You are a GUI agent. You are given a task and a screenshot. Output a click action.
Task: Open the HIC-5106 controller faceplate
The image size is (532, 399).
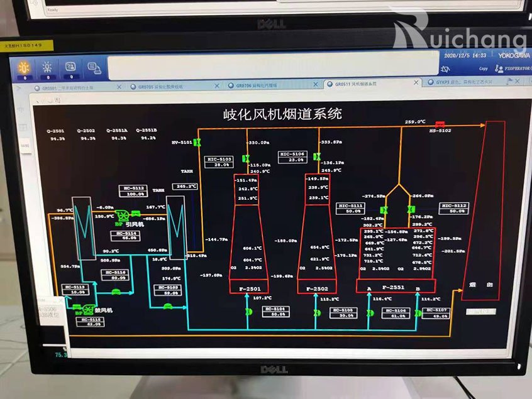pyautogui.click(x=292, y=156)
